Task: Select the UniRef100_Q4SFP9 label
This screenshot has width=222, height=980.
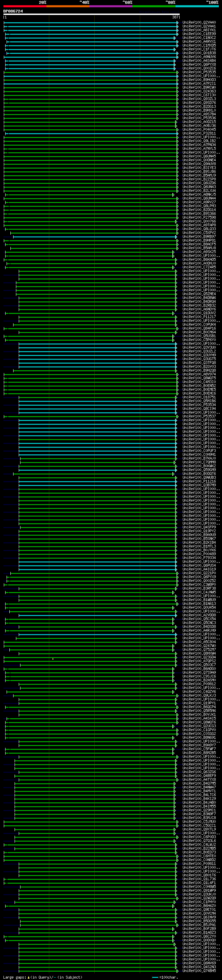Action: (x=199, y=527)
